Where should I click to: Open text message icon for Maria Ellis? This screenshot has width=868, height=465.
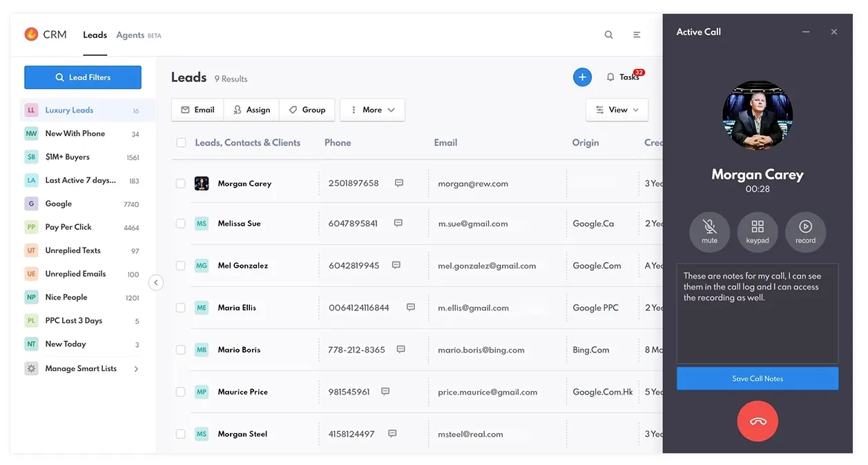(411, 308)
